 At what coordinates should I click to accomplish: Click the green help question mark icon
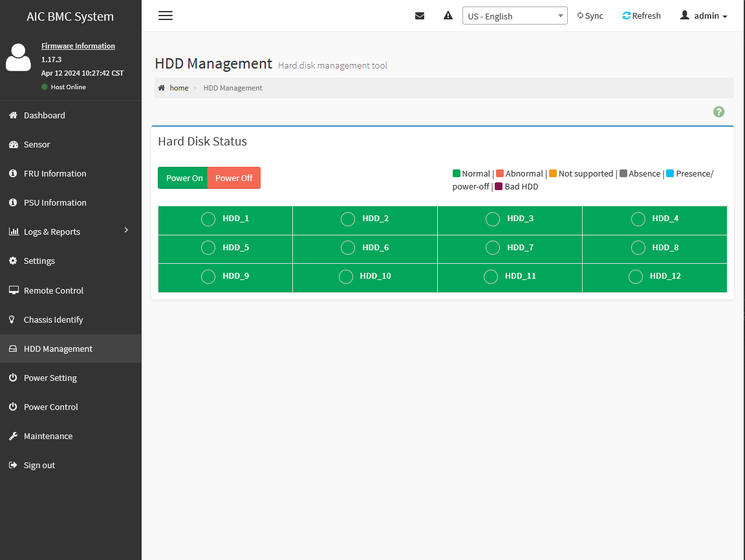tap(719, 112)
